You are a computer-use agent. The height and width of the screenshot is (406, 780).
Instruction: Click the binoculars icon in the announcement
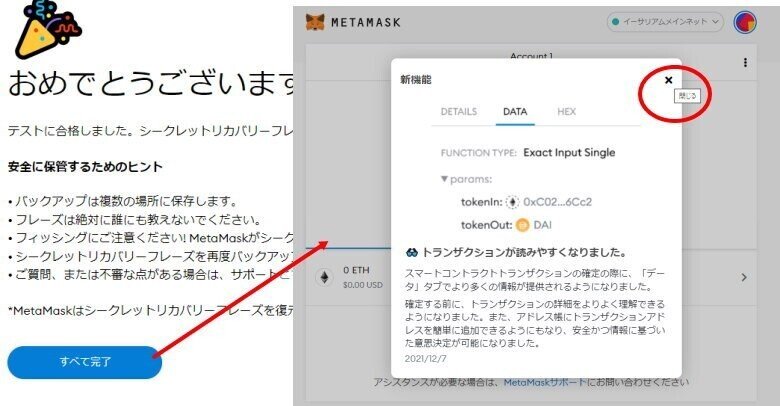point(412,253)
